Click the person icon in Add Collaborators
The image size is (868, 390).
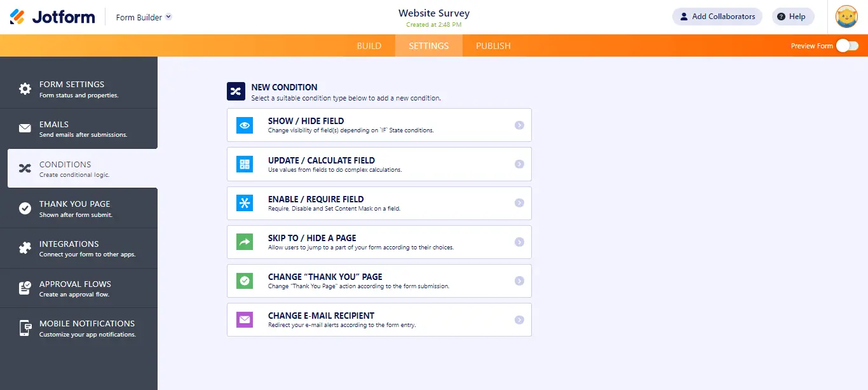coord(683,17)
